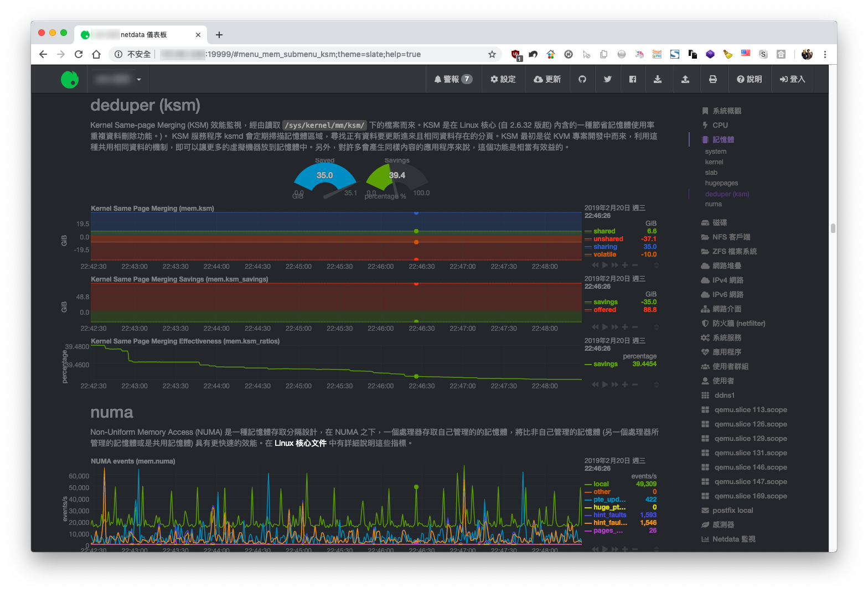868x593 pixels.
Task: Open the hostname dropdown in navbar
Action: 117,79
